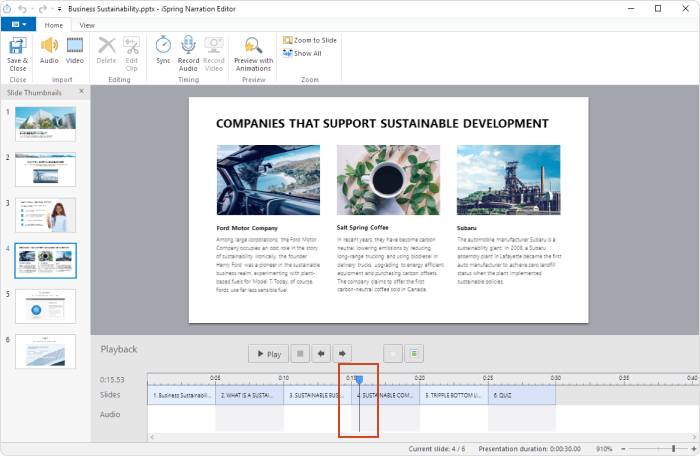
Task: Select '5. TRIPPLE BOTTOM LI...' timeline slide
Action: tap(454, 396)
